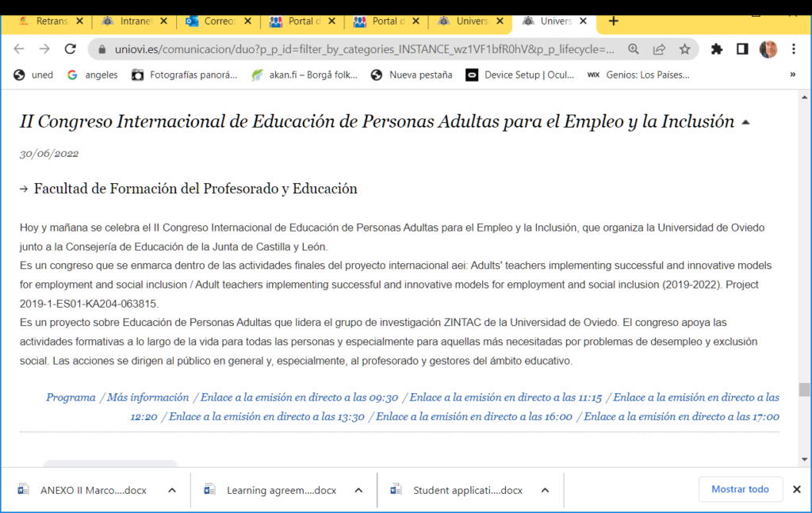Open downloaded Student applicati docx

(457, 490)
